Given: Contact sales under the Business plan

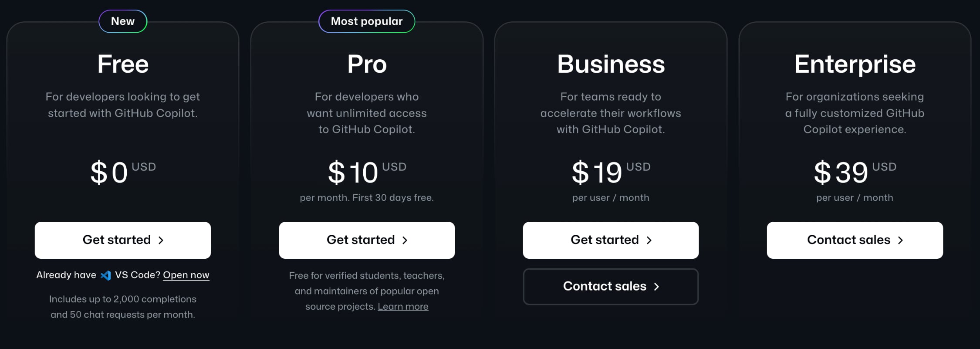Looking at the screenshot, I should (611, 286).
